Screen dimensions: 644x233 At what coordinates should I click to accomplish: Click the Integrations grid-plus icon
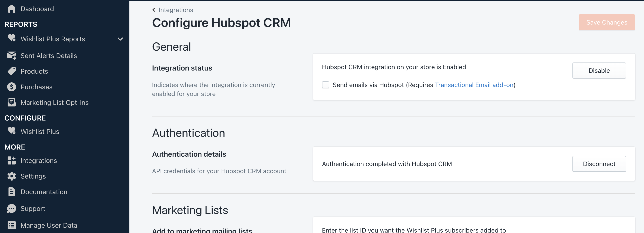11,160
